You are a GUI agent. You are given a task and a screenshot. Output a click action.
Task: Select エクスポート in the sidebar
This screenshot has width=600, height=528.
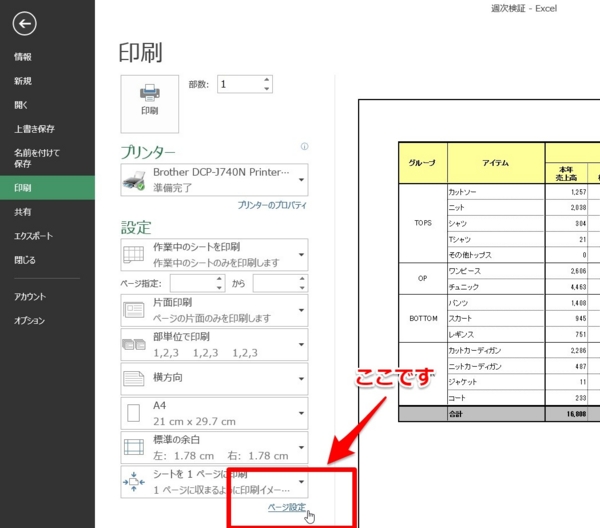coord(47,236)
